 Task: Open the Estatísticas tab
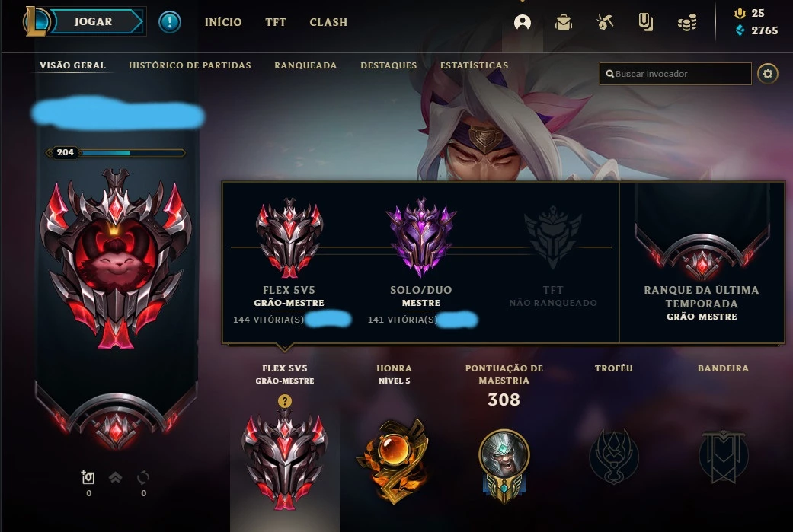pyautogui.click(x=474, y=65)
